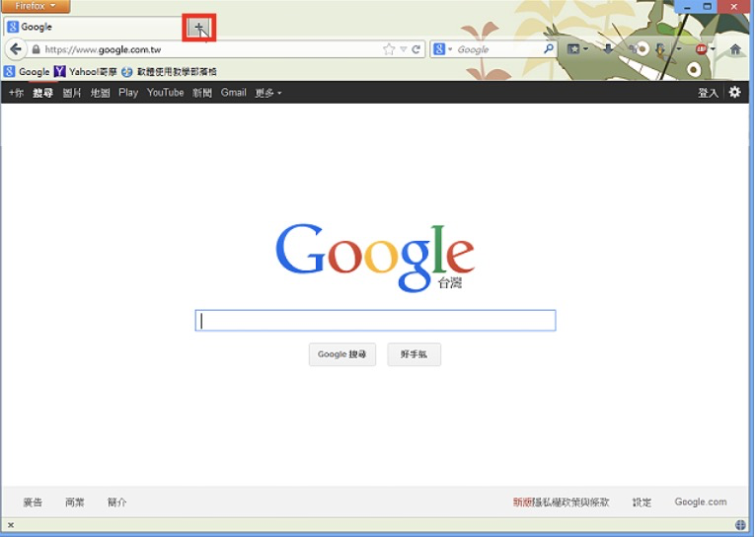Open the downloads arrow icon
The image size is (756, 537).
coord(608,49)
